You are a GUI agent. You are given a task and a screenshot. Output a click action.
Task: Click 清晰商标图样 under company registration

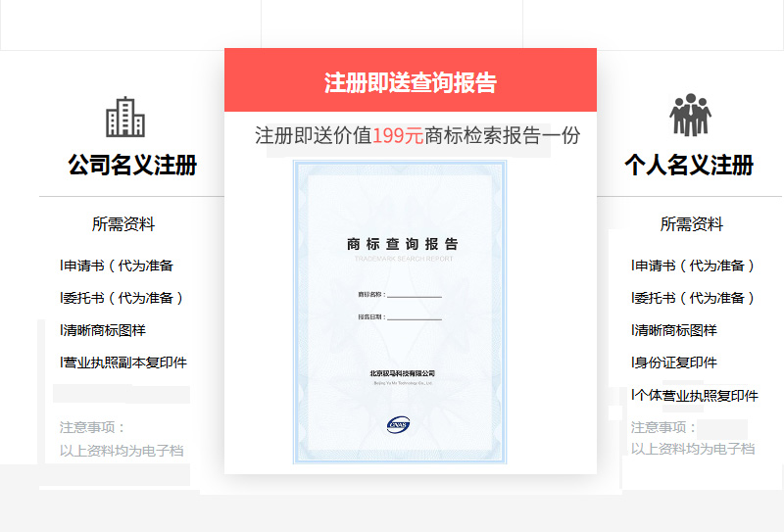[x=104, y=330]
